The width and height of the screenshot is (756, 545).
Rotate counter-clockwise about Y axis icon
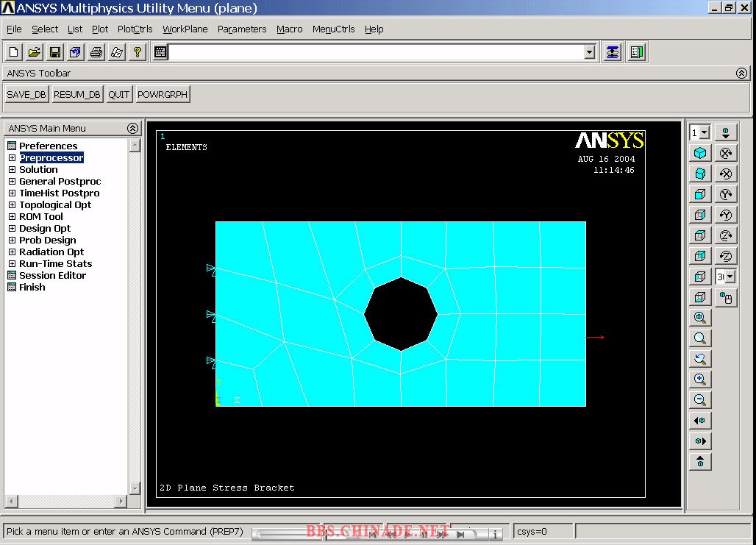tap(726, 215)
